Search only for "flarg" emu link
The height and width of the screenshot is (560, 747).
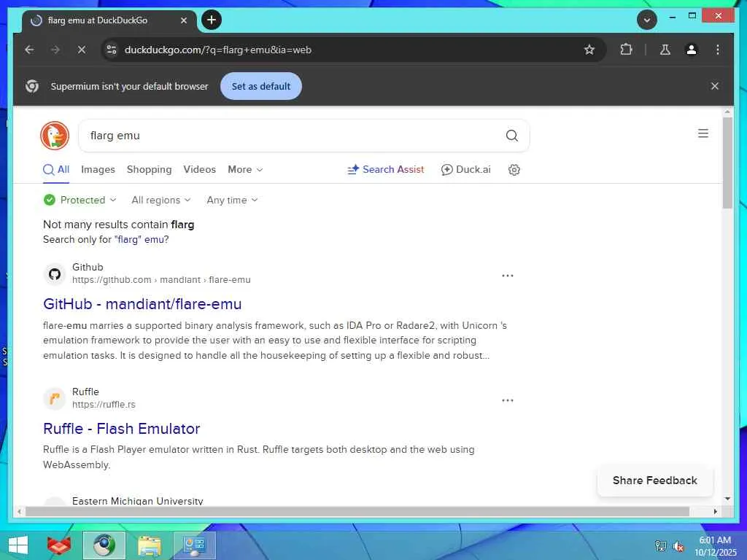(142, 239)
